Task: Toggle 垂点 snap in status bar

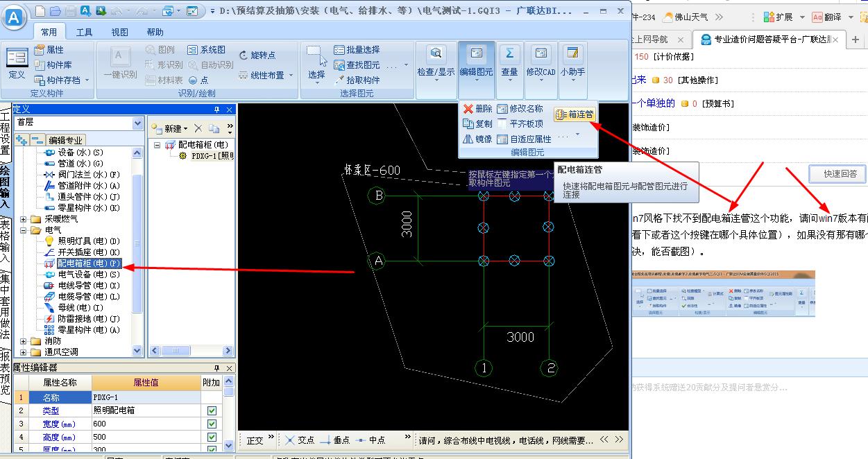Action: pyautogui.click(x=336, y=440)
